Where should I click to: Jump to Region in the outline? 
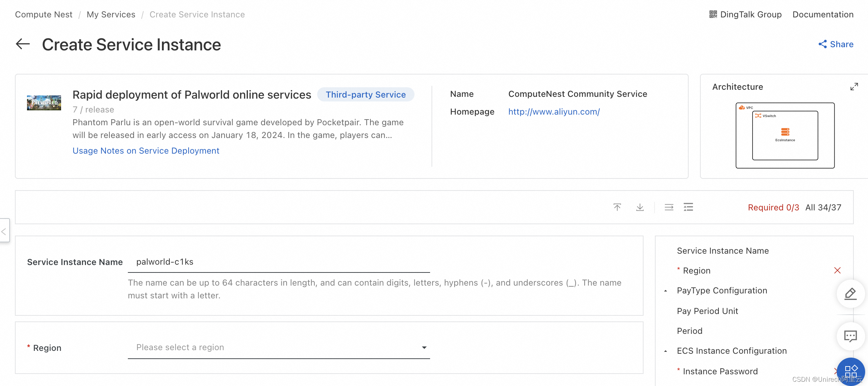(x=696, y=271)
